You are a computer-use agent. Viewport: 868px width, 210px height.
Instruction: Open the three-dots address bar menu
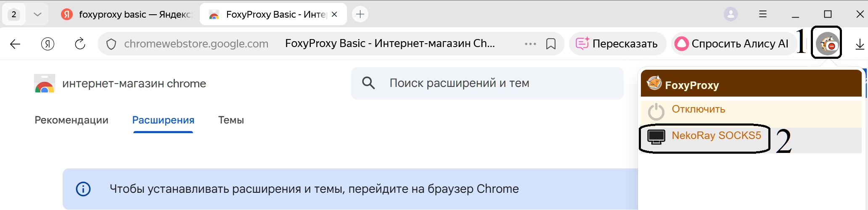[530, 44]
